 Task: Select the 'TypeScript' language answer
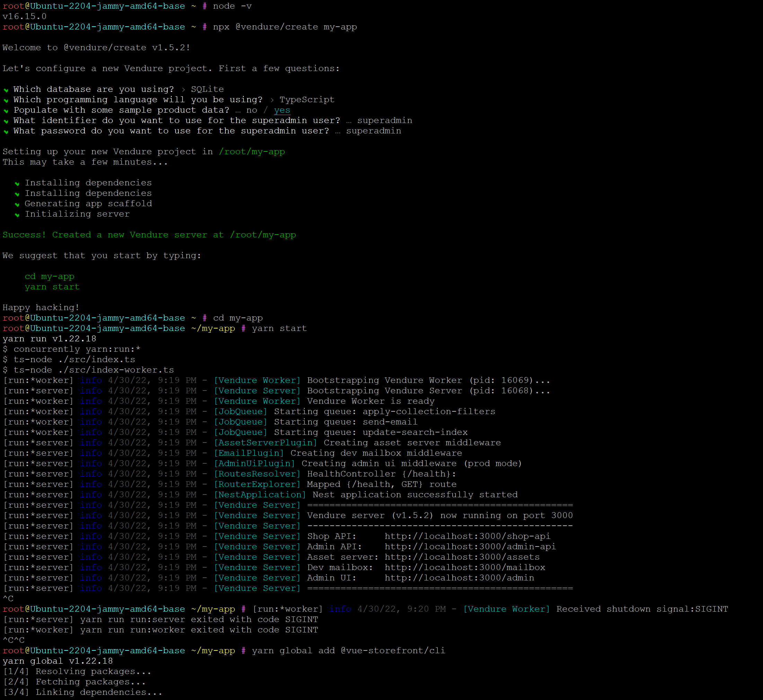pyautogui.click(x=307, y=99)
